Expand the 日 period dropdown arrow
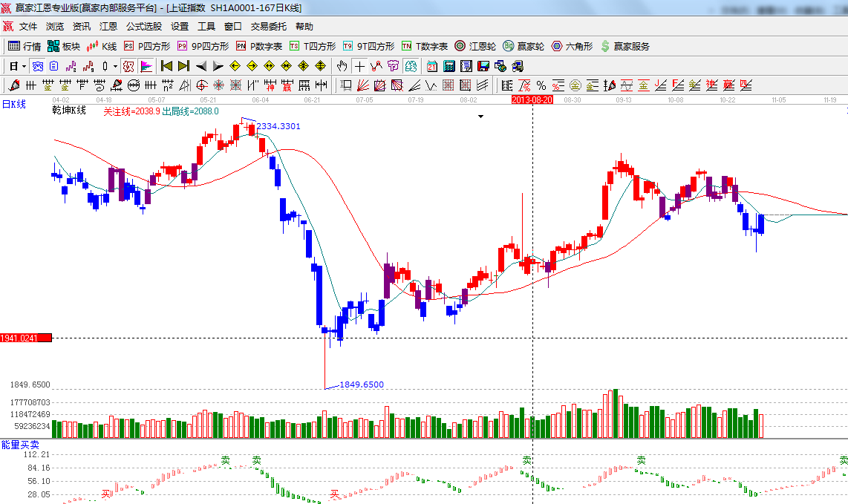848x504 pixels. [24, 66]
